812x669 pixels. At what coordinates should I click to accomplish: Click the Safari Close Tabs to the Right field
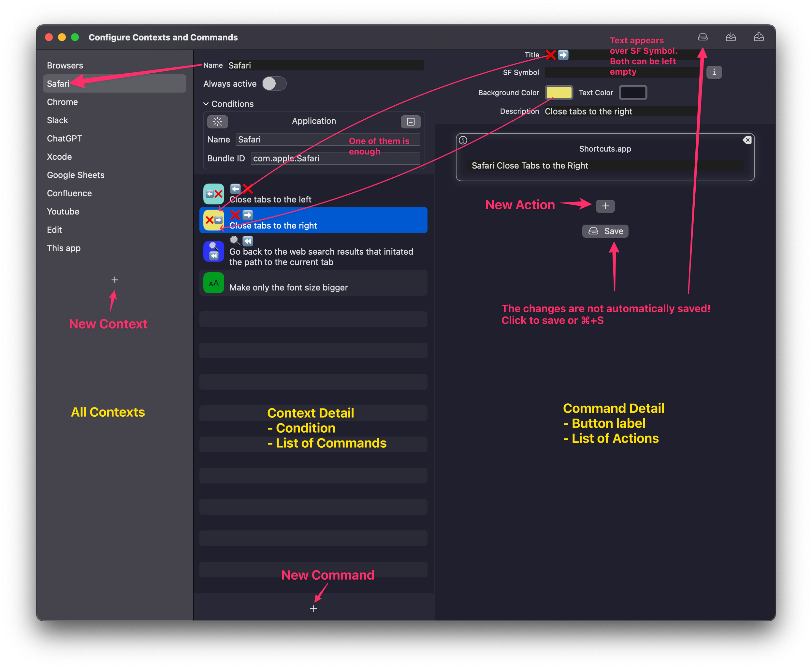click(605, 166)
